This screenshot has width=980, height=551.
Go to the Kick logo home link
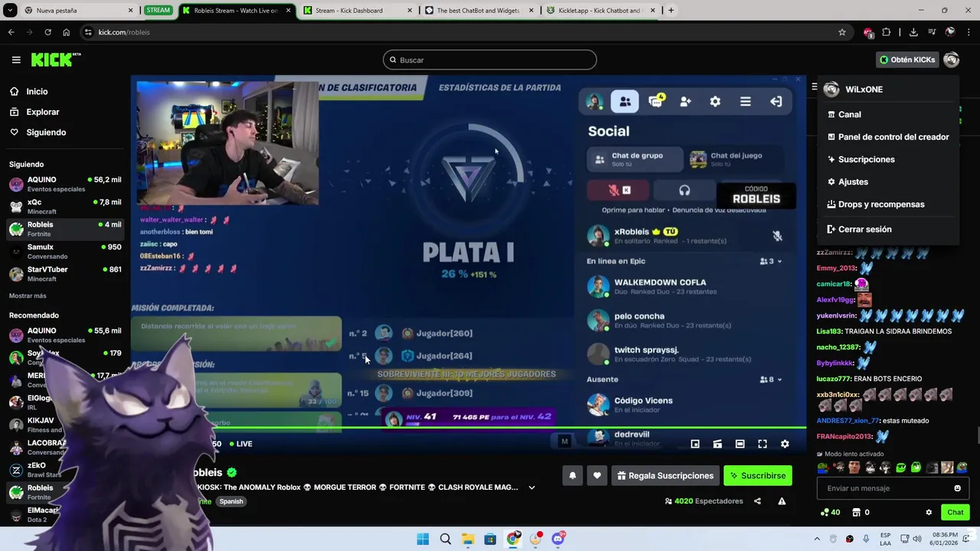point(56,60)
